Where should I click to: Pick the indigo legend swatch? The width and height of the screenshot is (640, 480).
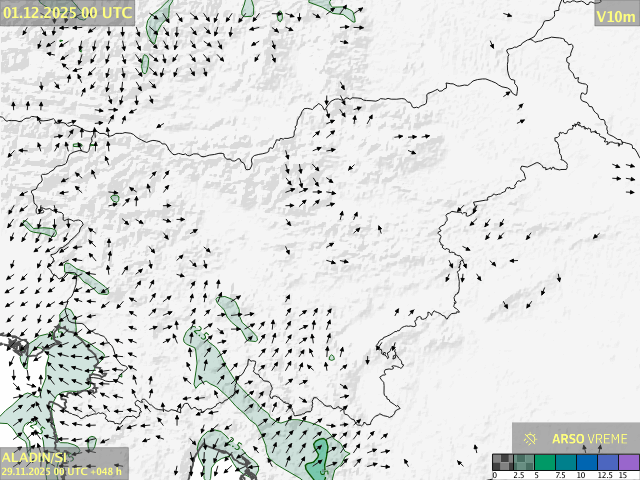pos(607,461)
